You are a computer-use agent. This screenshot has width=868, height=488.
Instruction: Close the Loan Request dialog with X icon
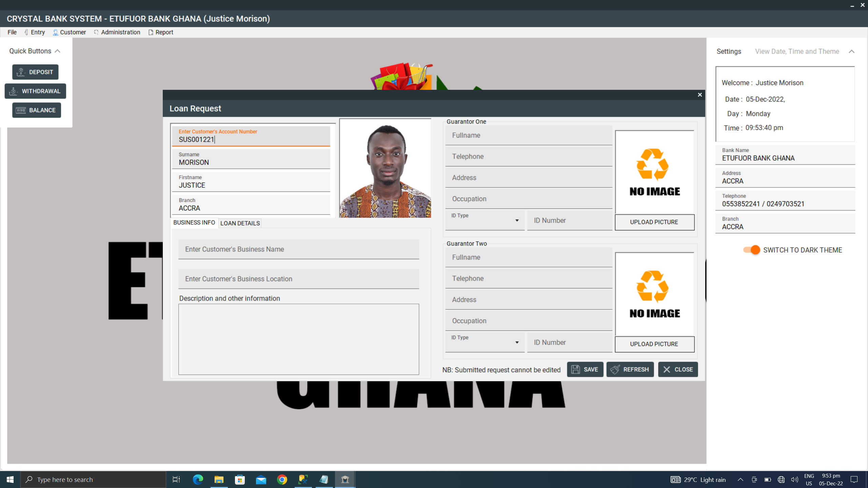click(x=699, y=95)
